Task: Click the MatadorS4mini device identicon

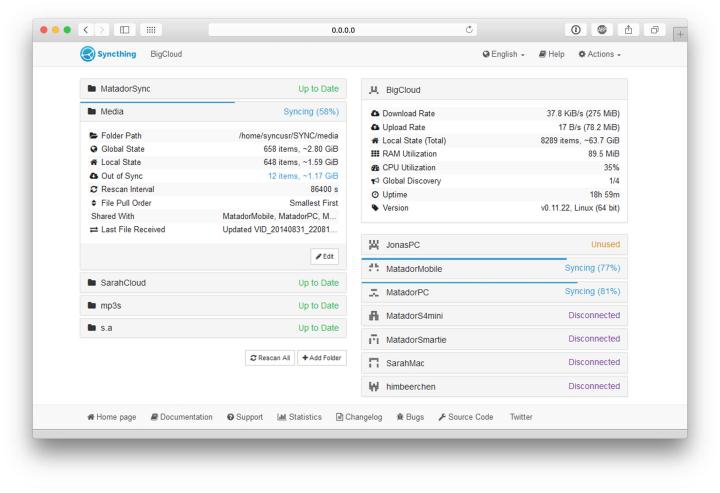Action: pos(374,315)
